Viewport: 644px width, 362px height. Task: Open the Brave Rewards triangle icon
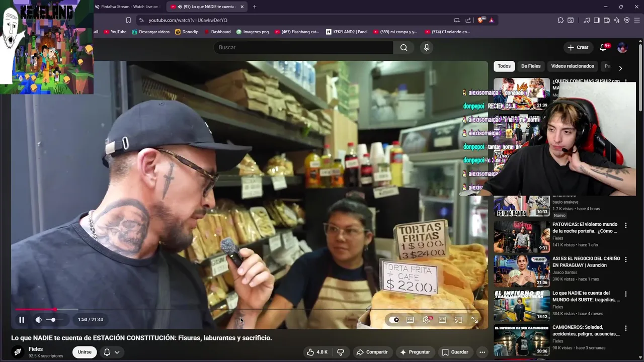pos(492,20)
